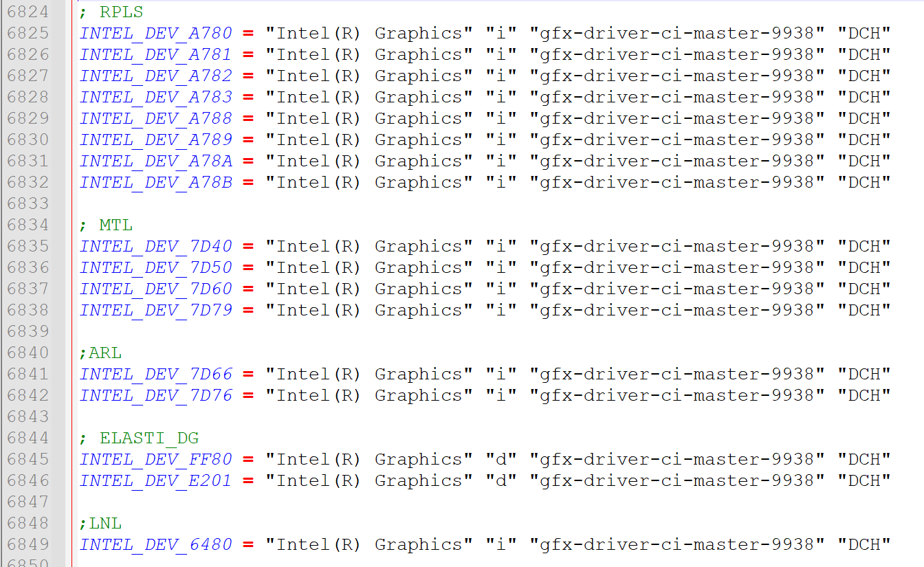
Task: Click "gfx-driver-ci-master-9938" on the INTEL_DEV_A788 line
Action: point(677,118)
